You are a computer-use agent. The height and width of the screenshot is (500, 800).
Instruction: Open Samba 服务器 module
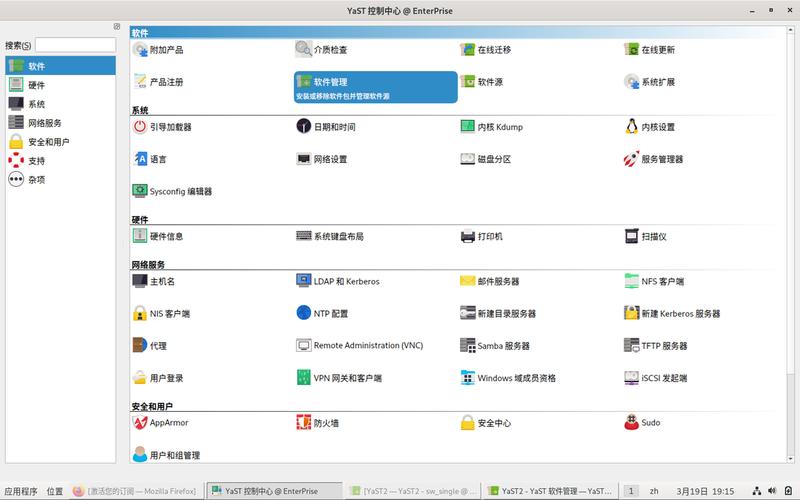pos(495,345)
